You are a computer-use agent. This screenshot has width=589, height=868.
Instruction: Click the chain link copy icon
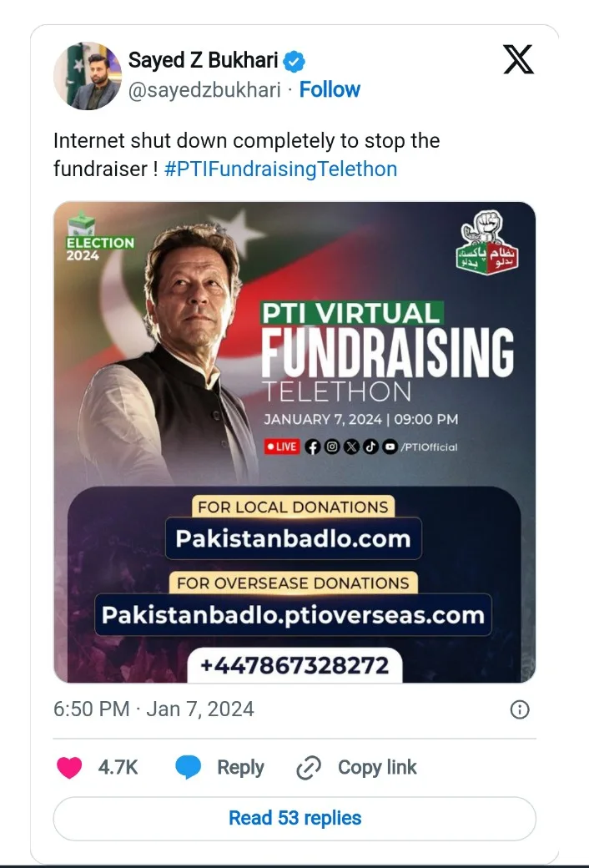click(309, 768)
